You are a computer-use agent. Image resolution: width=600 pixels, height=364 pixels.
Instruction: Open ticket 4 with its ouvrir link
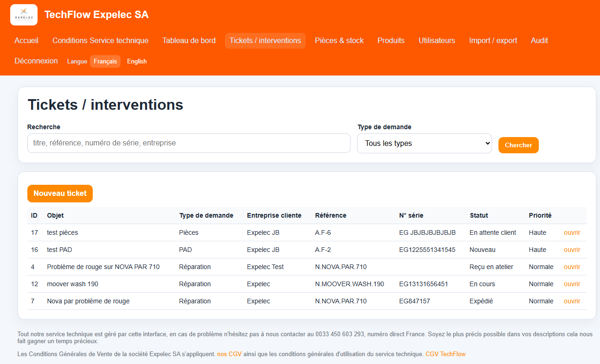572,267
